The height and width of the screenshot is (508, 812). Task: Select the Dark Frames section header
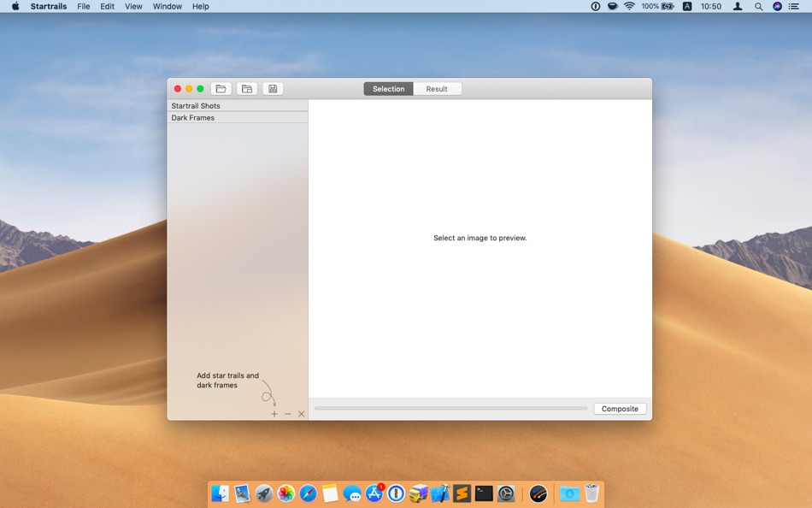(238, 118)
